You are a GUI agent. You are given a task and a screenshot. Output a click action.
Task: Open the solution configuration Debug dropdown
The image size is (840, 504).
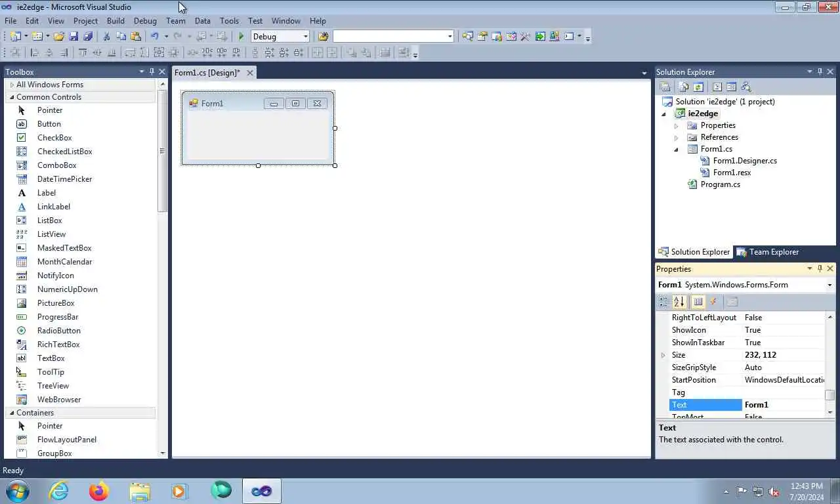point(305,36)
